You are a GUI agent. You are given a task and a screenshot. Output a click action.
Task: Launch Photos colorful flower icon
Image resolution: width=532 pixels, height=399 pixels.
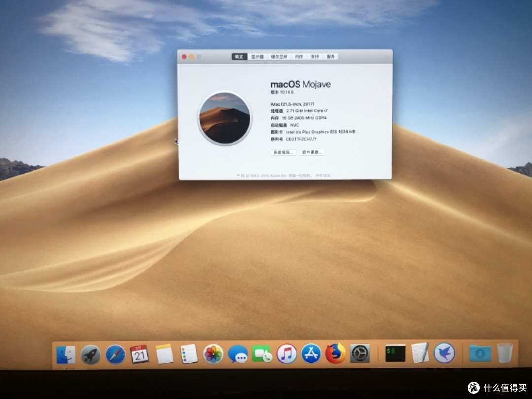[213, 354]
